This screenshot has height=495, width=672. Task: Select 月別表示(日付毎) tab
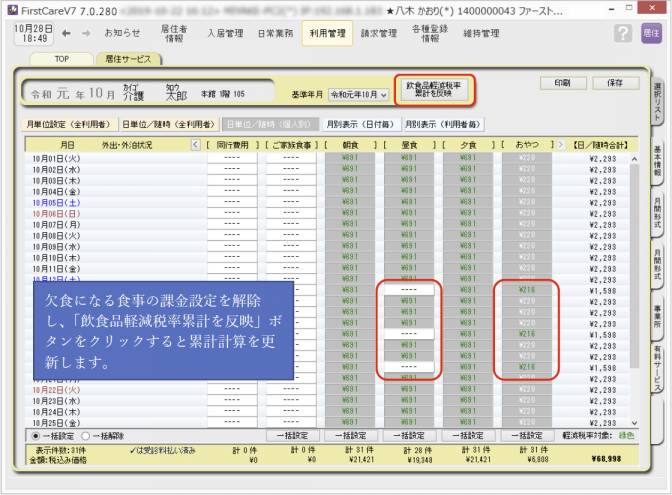(359, 125)
